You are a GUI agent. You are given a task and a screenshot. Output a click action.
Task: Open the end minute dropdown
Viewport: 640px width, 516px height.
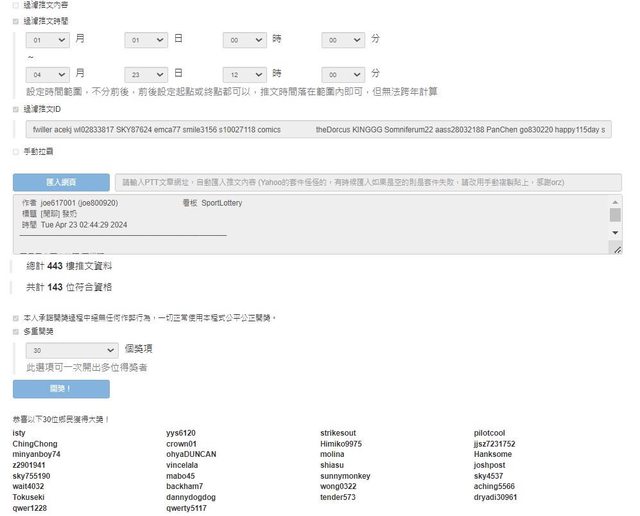[343, 74]
